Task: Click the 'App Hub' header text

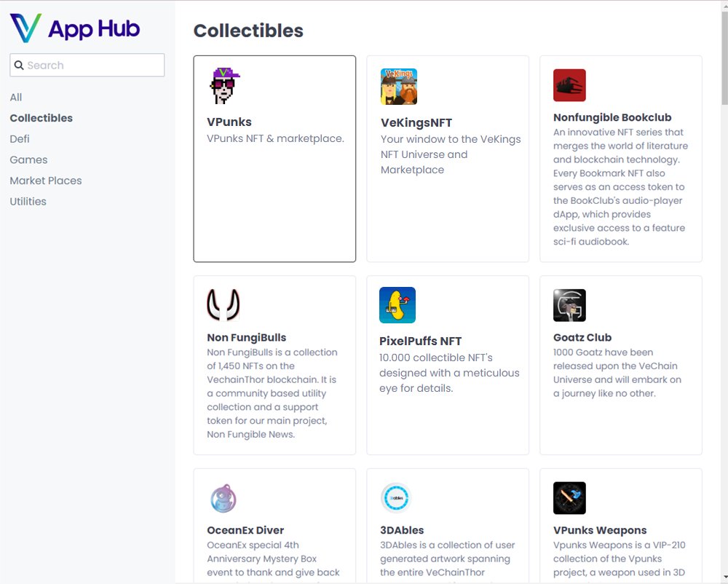Action: click(x=94, y=29)
